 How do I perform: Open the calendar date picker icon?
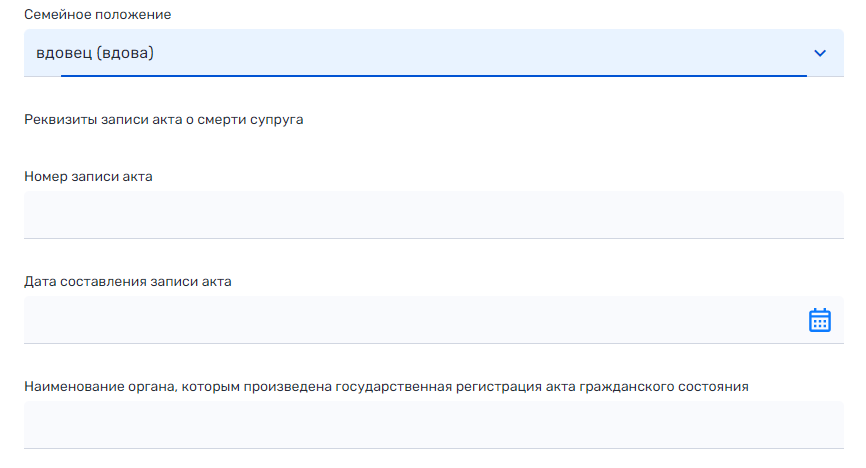point(819,320)
